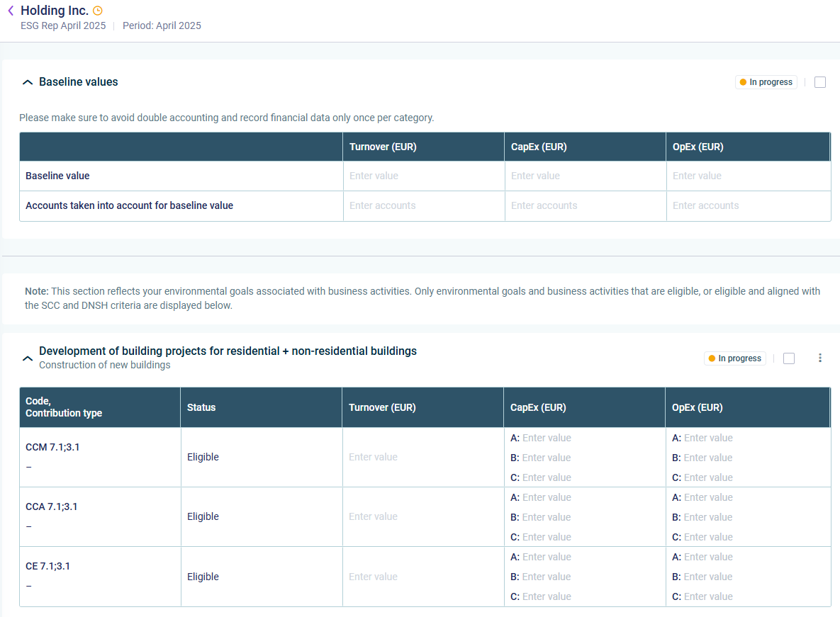Click Turnover field for CCM 7.1;3.1
The height and width of the screenshot is (617, 840).
click(422, 457)
